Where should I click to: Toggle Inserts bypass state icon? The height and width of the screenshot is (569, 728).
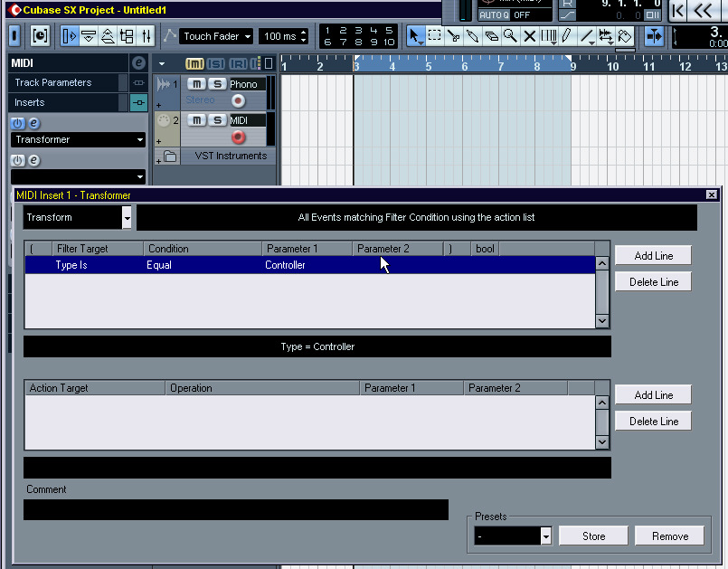pyautogui.click(x=138, y=102)
